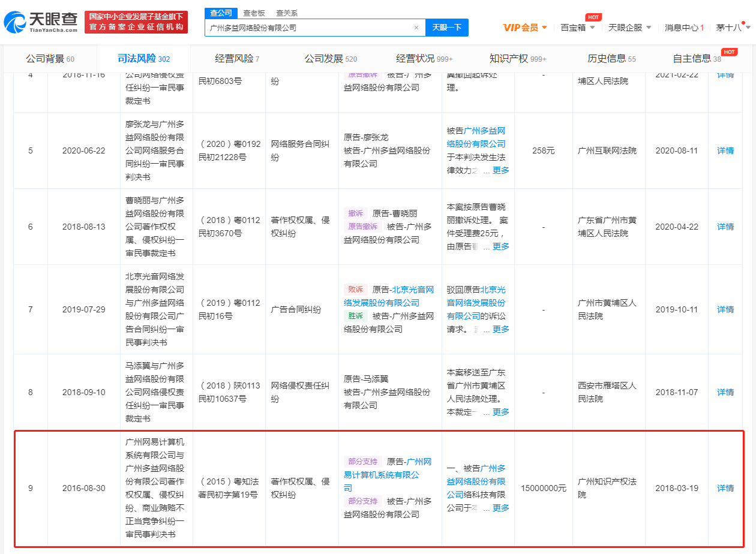Open the 知识产权 tab

click(x=518, y=59)
